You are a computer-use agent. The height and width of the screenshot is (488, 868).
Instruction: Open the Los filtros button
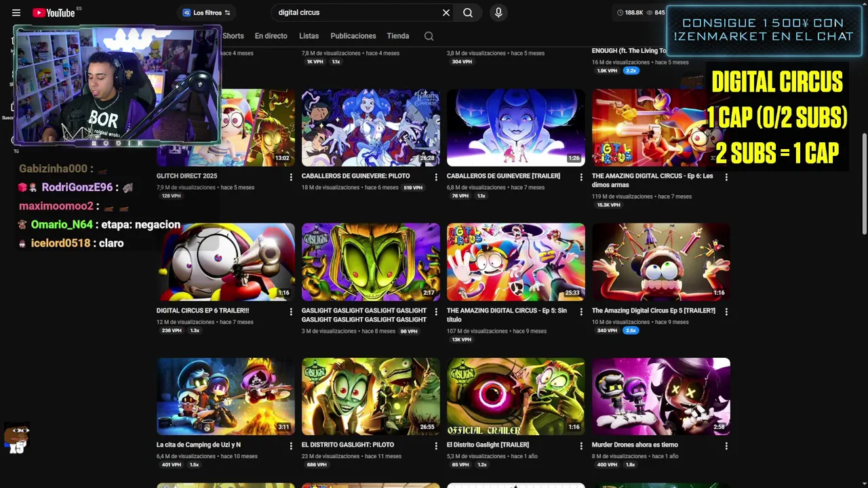pos(206,13)
